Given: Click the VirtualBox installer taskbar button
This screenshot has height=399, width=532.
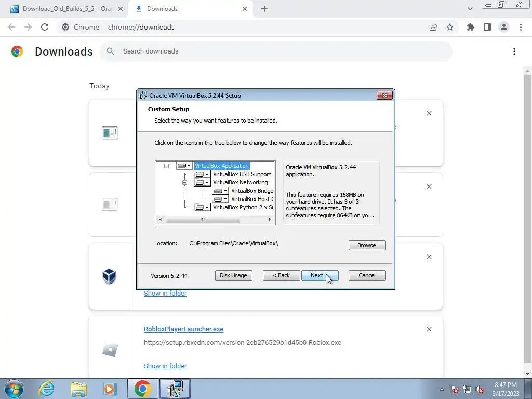Looking at the screenshot, I should pos(175,389).
